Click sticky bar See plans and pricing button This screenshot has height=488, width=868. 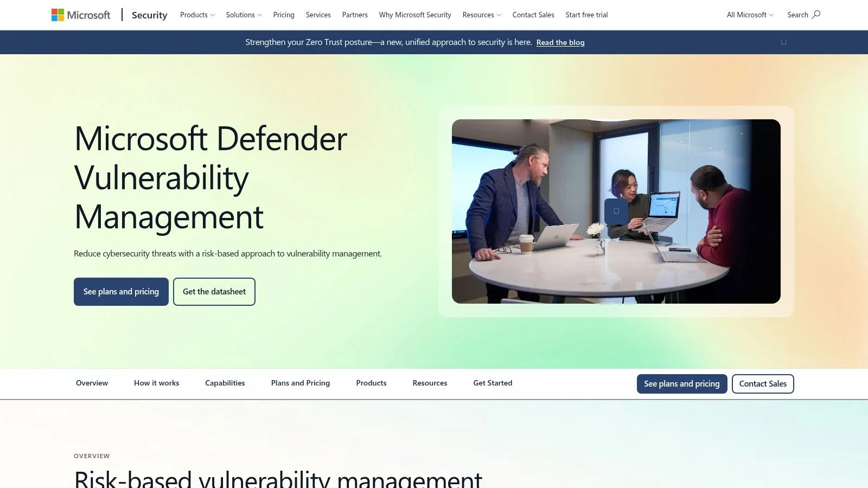(x=682, y=384)
